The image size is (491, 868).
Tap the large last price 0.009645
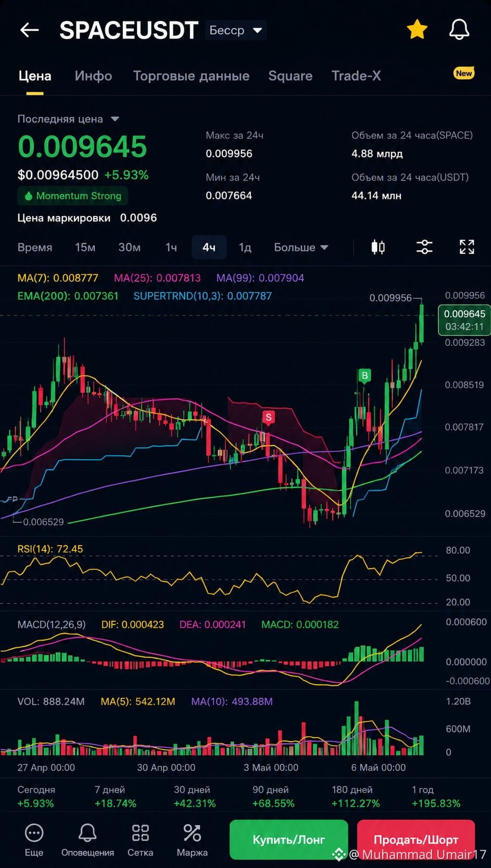click(x=82, y=146)
